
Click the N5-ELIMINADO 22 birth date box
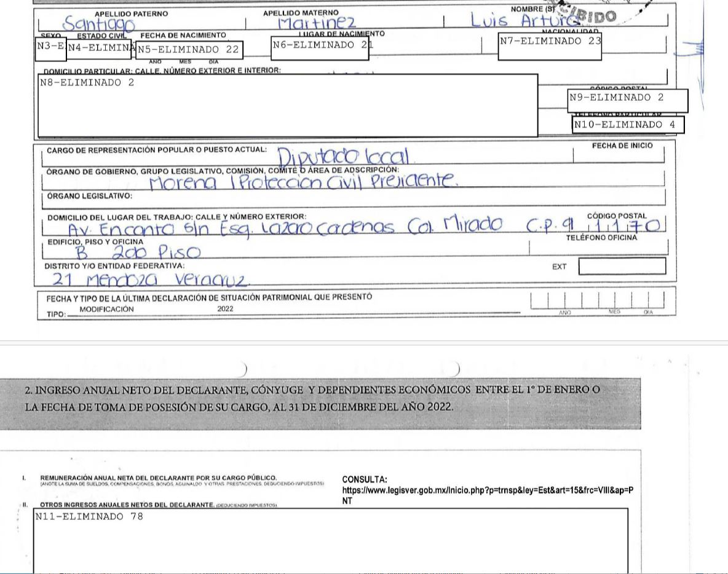point(189,50)
